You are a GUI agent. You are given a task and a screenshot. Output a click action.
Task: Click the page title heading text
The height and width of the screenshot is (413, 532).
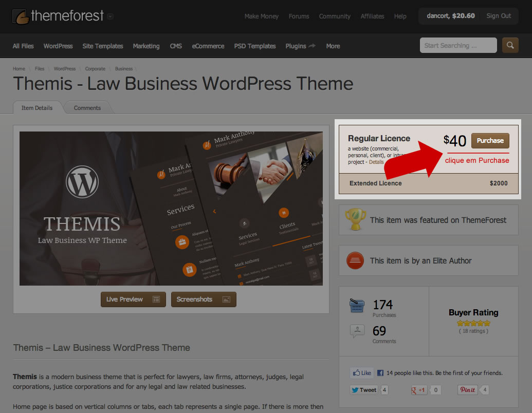click(183, 84)
